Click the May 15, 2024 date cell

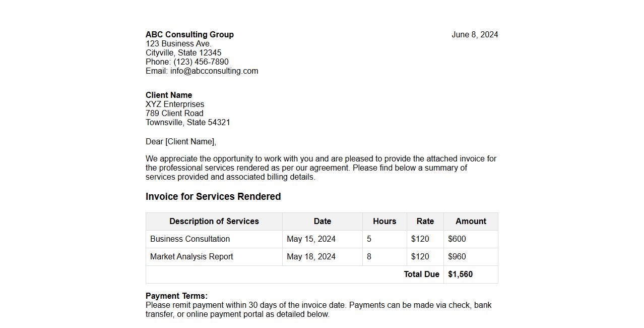point(311,239)
